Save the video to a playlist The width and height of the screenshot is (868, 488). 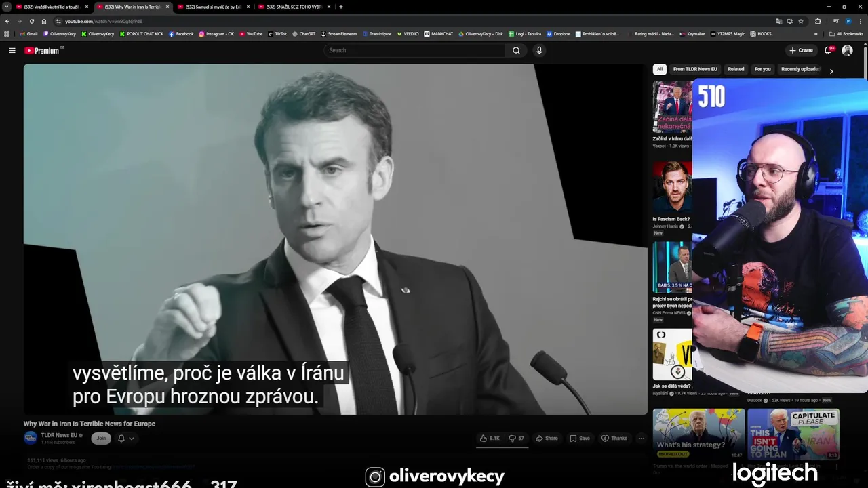coord(580,438)
